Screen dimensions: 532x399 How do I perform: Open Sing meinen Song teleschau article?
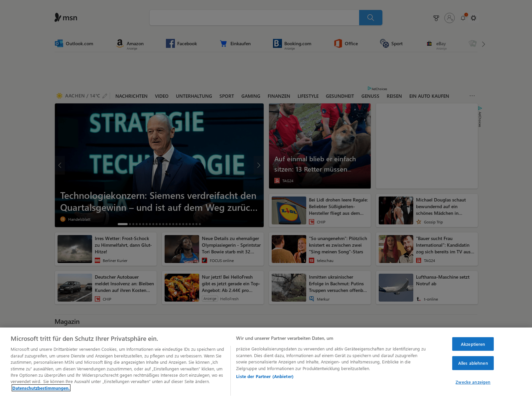pos(320,249)
